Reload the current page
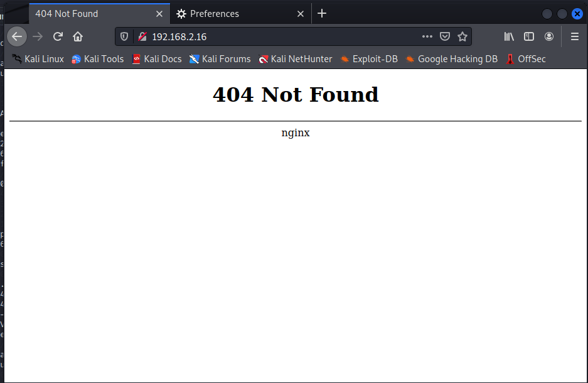Viewport: 588px width, 383px height. click(58, 36)
